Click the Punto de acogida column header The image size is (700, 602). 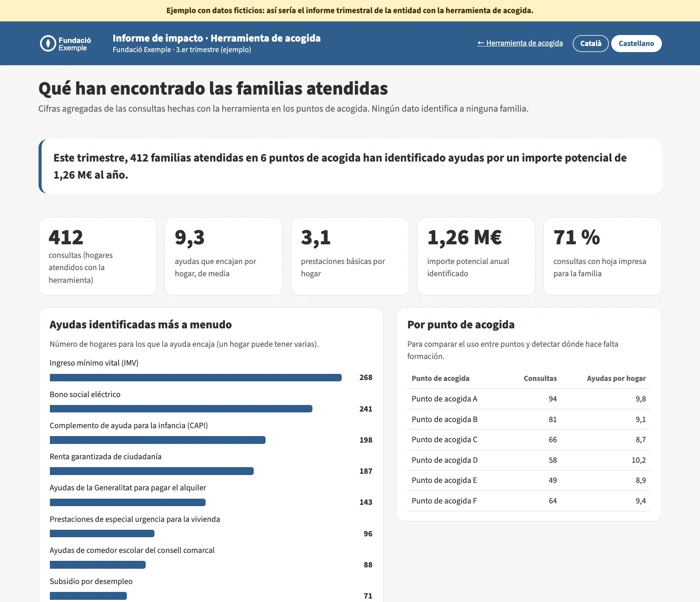441,378
